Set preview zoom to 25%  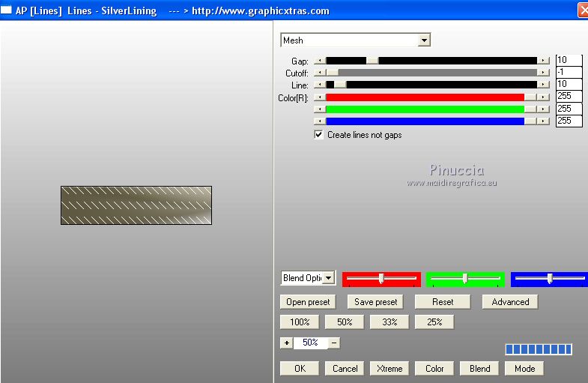tap(434, 322)
